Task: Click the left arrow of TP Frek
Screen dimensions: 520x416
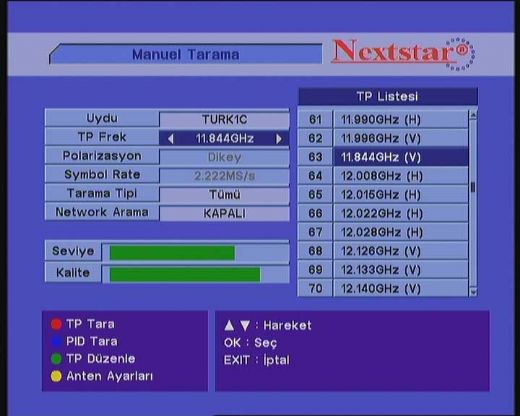Action: (171, 139)
